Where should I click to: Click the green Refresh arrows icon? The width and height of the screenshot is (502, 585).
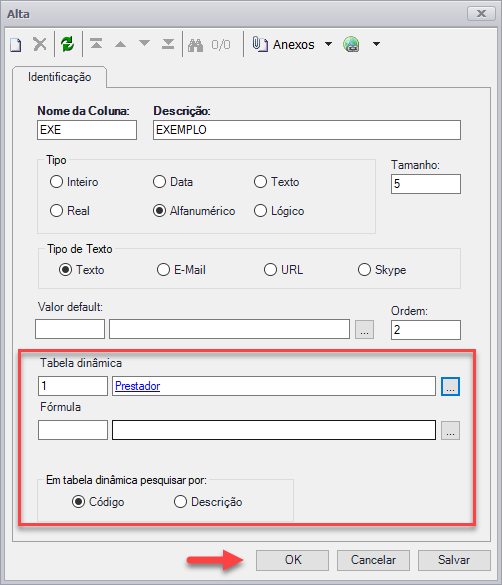click(x=68, y=44)
